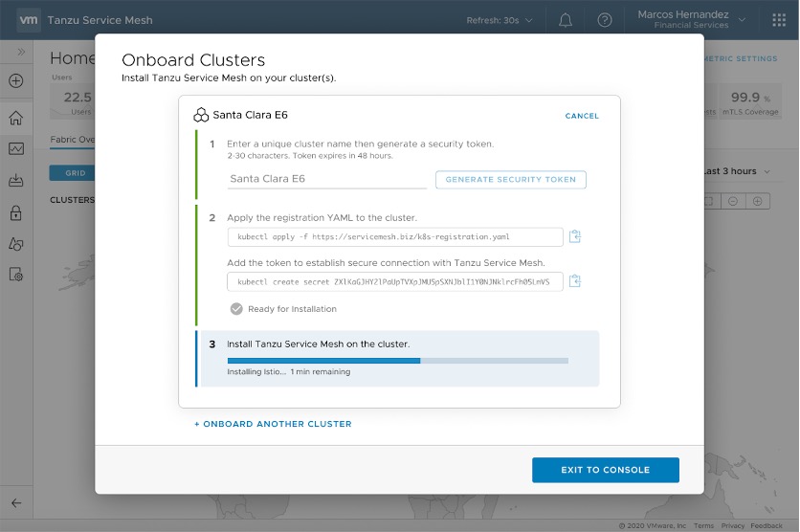Image resolution: width=800 pixels, height=532 pixels.
Task: Click 'Ready for Installation' status text
Action: (x=293, y=309)
